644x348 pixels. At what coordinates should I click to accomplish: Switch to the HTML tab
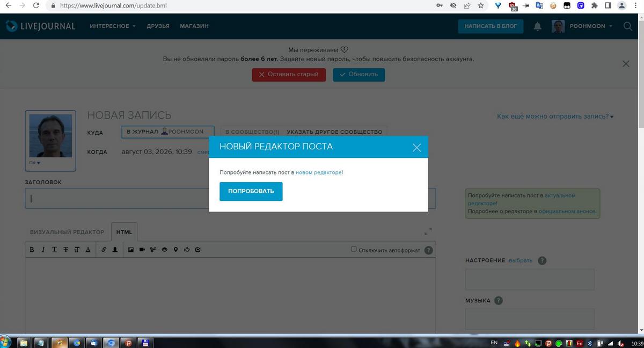pos(124,232)
